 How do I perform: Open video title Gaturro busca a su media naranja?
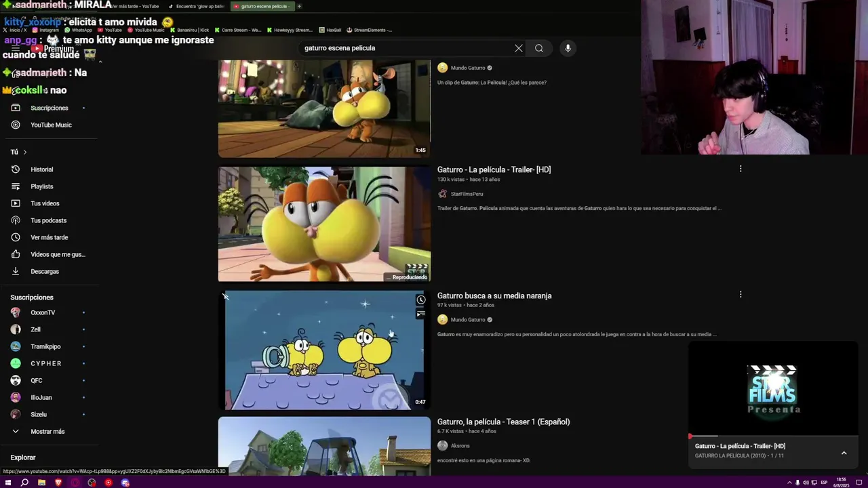[494, 296]
